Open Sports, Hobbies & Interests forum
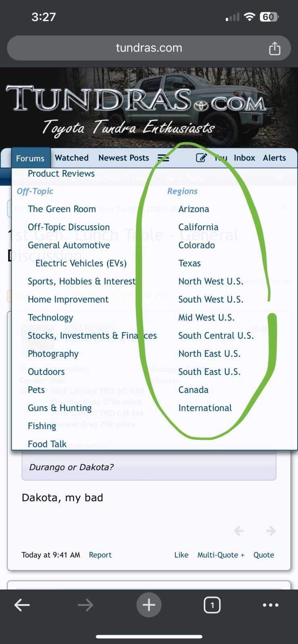The height and width of the screenshot is (644, 298). (82, 282)
